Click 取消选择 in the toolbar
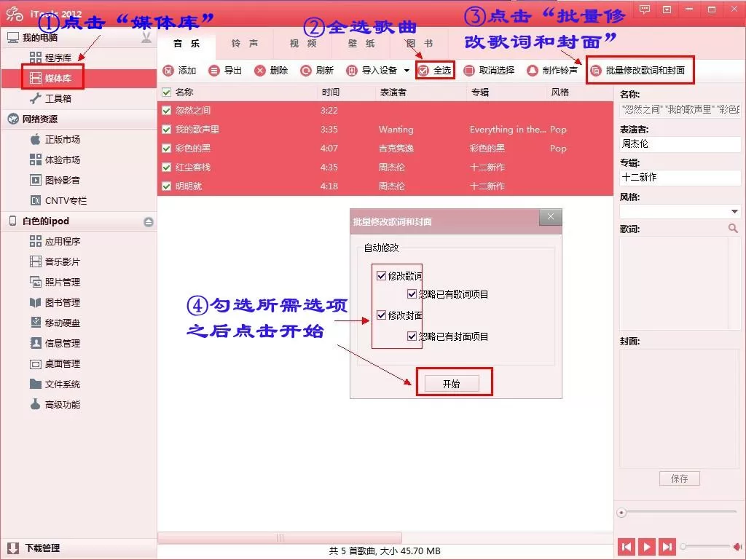The height and width of the screenshot is (560, 746). click(489, 71)
